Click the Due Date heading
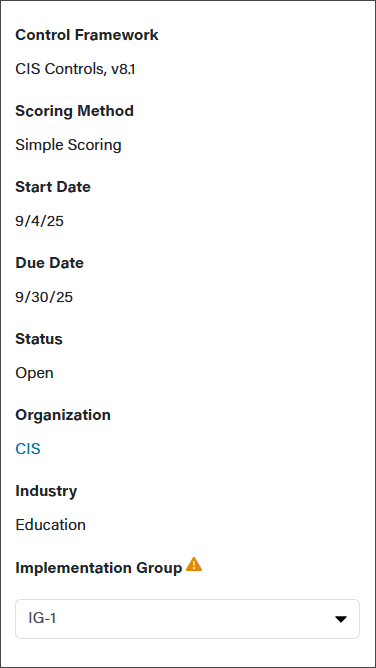 click(49, 262)
